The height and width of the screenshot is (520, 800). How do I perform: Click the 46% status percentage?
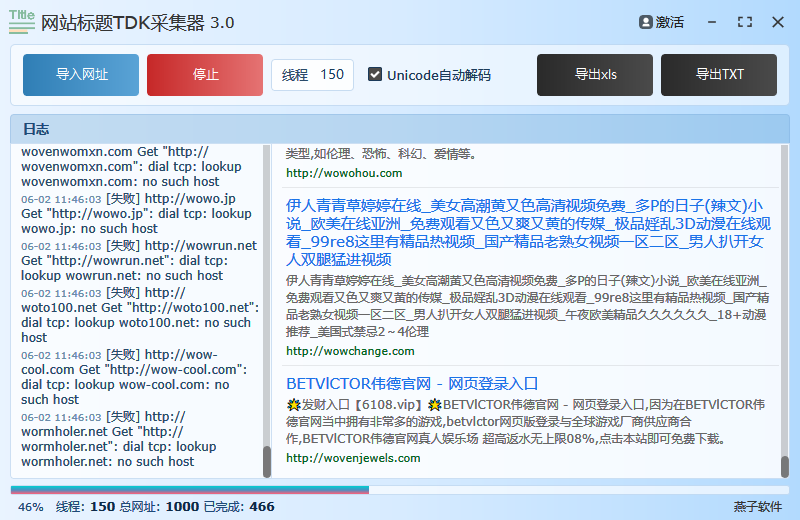tap(31, 507)
